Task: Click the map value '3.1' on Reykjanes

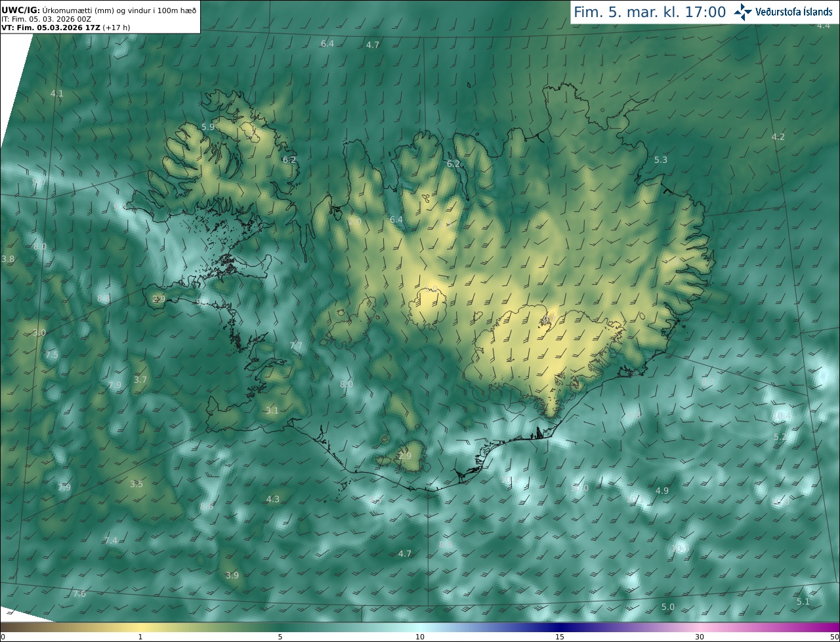Action: tap(272, 410)
